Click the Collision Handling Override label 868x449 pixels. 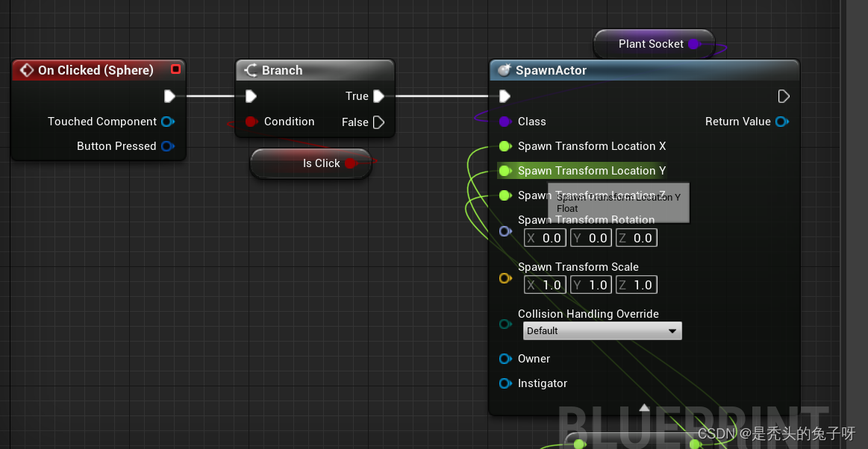click(588, 314)
